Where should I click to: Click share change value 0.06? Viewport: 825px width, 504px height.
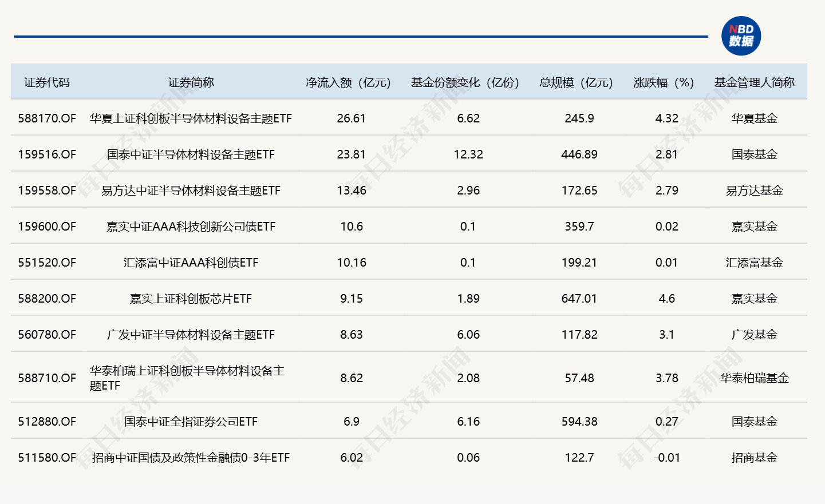[468, 458]
